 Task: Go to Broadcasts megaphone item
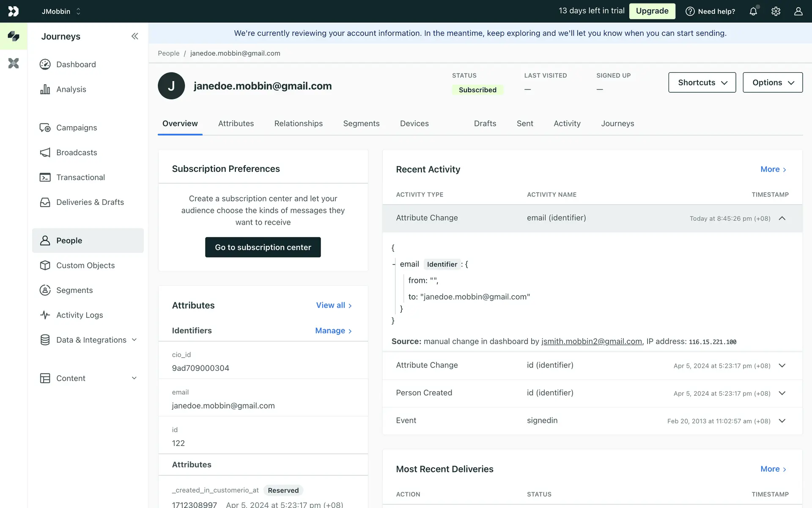(77, 152)
